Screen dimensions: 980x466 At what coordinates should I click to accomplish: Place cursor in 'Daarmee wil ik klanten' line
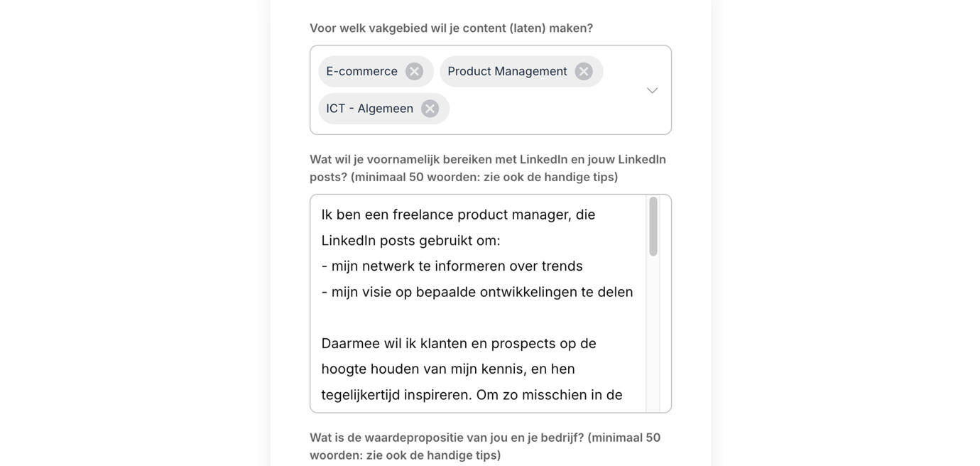[459, 344]
